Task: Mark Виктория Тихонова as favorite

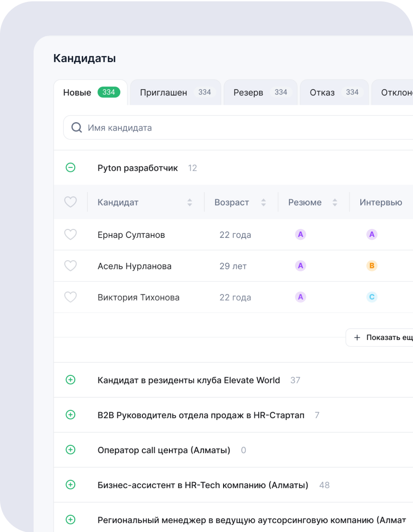Action: [x=70, y=297]
